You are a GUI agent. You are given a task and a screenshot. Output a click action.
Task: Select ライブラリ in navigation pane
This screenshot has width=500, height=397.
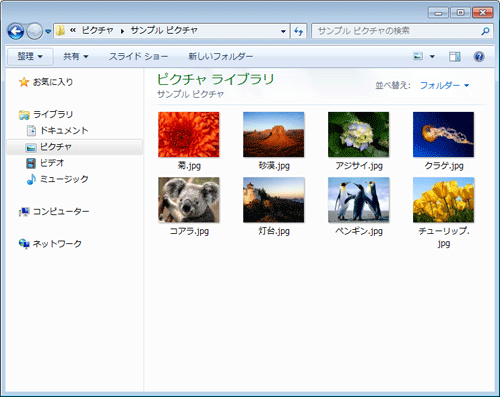click(53, 115)
